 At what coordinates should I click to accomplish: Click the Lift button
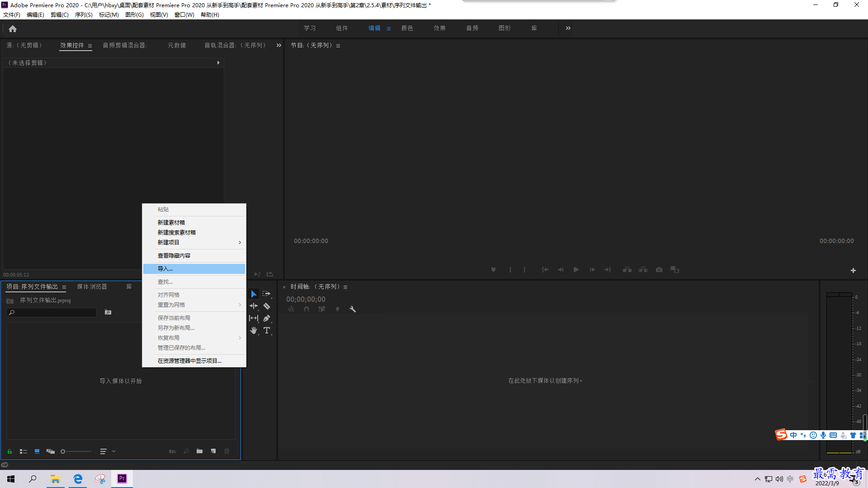point(627,270)
